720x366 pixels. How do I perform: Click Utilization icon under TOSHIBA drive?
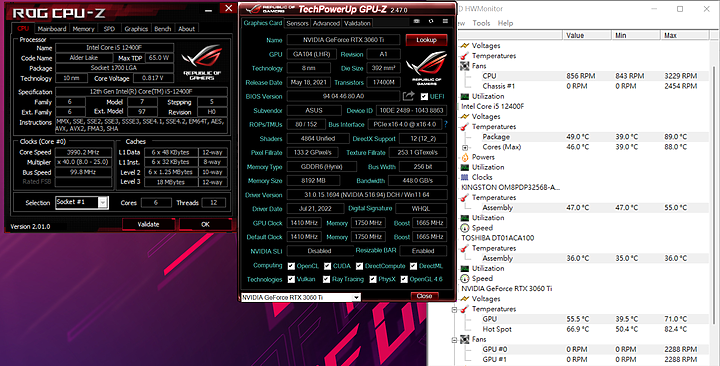coord(465,269)
